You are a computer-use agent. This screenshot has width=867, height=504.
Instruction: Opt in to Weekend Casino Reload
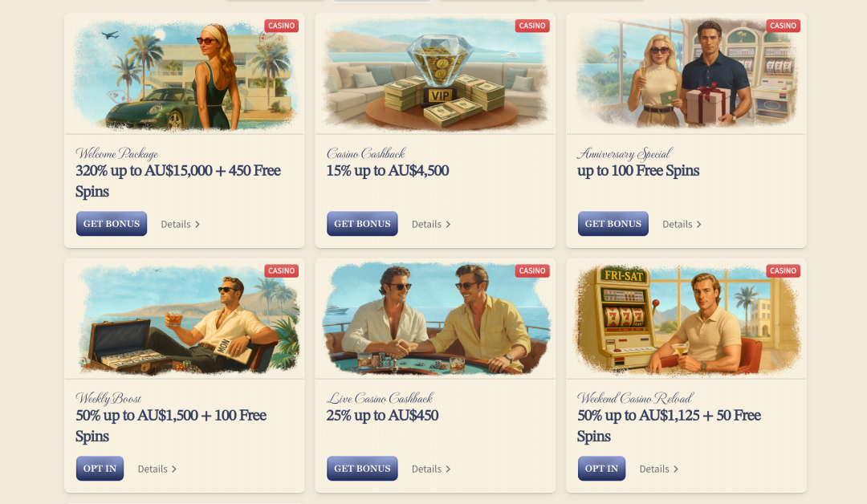601,469
